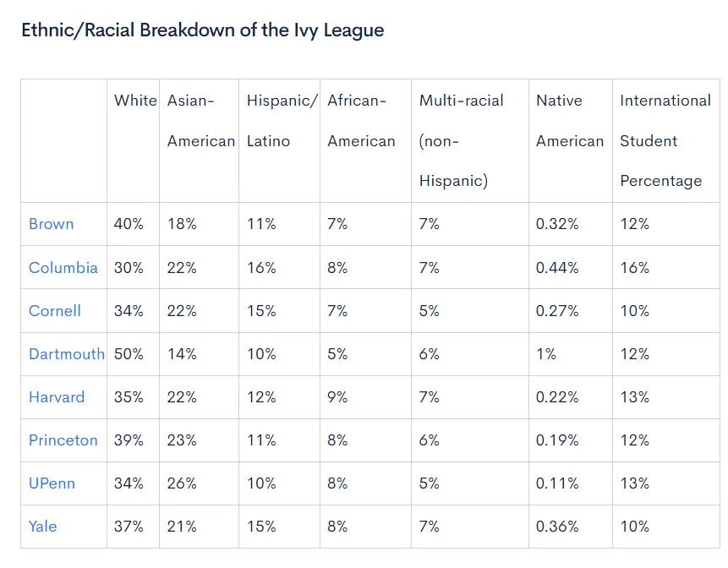Click the Yale link
This screenshot has width=728, height=568.
[43, 526]
